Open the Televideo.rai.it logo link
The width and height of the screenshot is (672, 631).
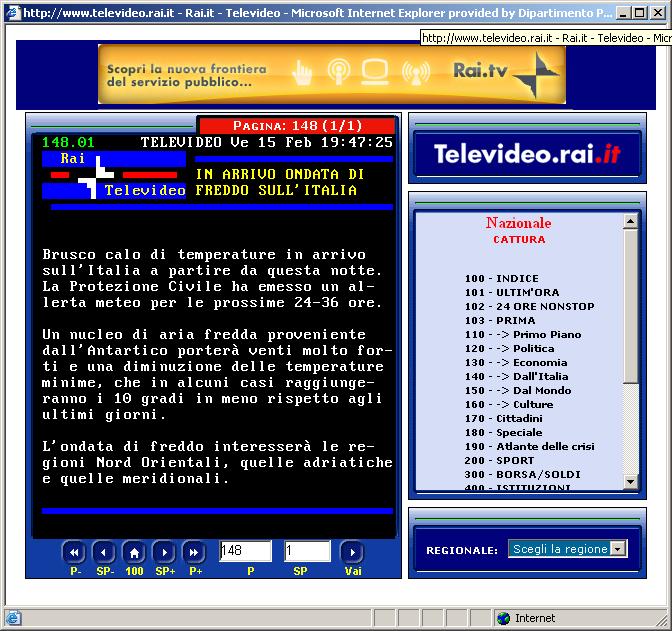(x=528, y=154)
